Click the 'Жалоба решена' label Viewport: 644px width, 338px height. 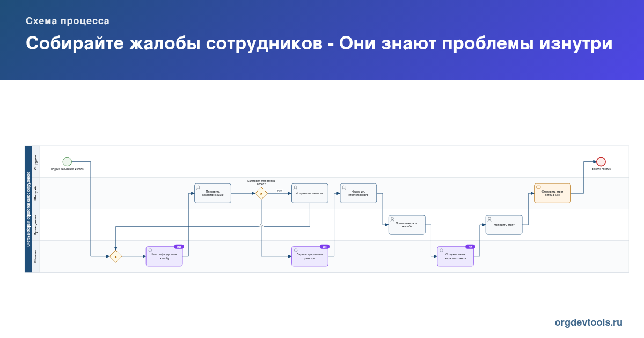point(601,169)
